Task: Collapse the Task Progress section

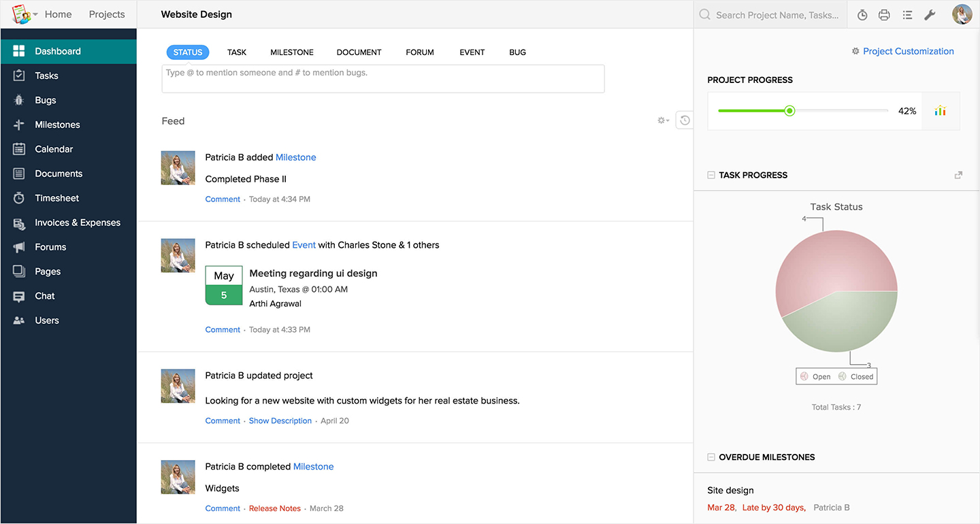Action: (711, 175)
